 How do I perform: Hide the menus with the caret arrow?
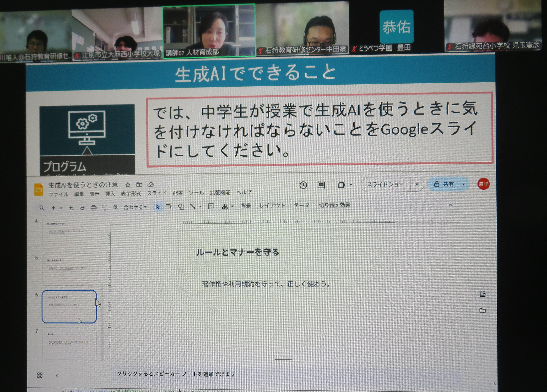450,205
